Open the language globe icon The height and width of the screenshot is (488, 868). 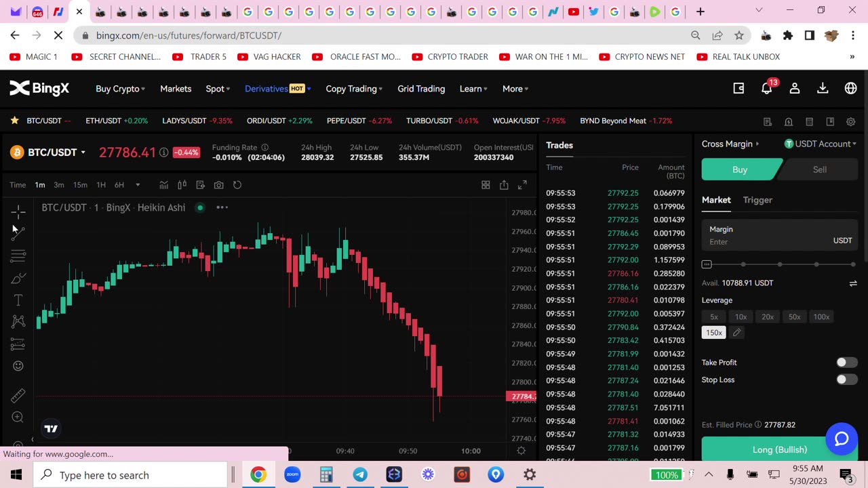click(x=850, y=88)
